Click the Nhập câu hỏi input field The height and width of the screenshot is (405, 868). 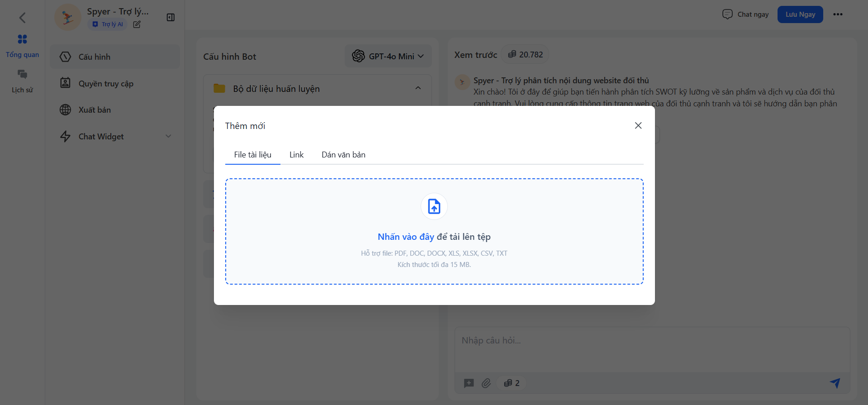coord(651,348)
